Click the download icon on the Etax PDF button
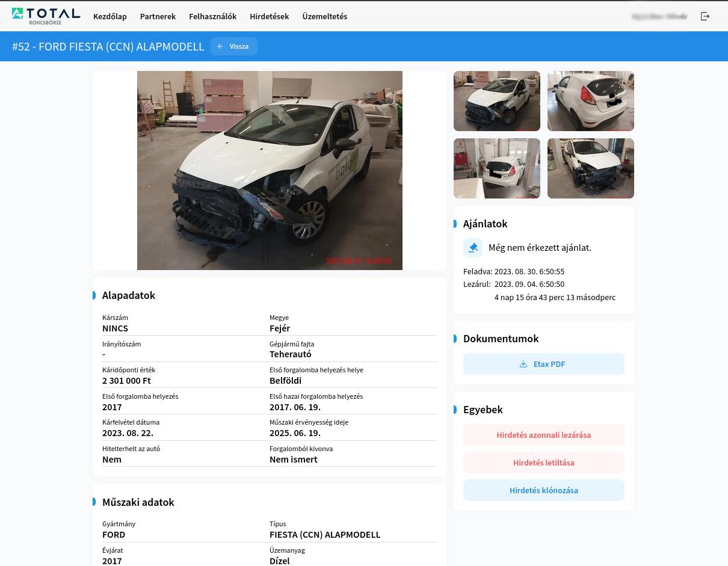 click(523, 364)
